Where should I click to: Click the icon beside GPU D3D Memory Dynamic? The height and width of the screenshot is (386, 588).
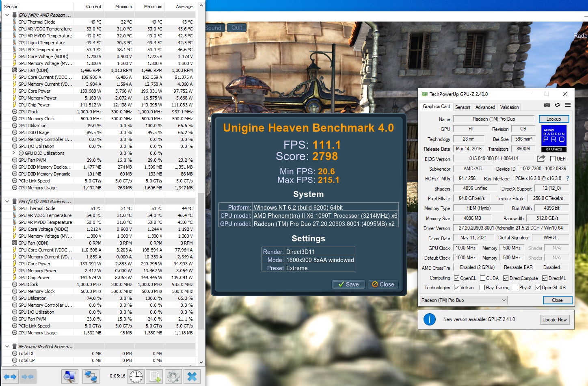coord(15,174)
